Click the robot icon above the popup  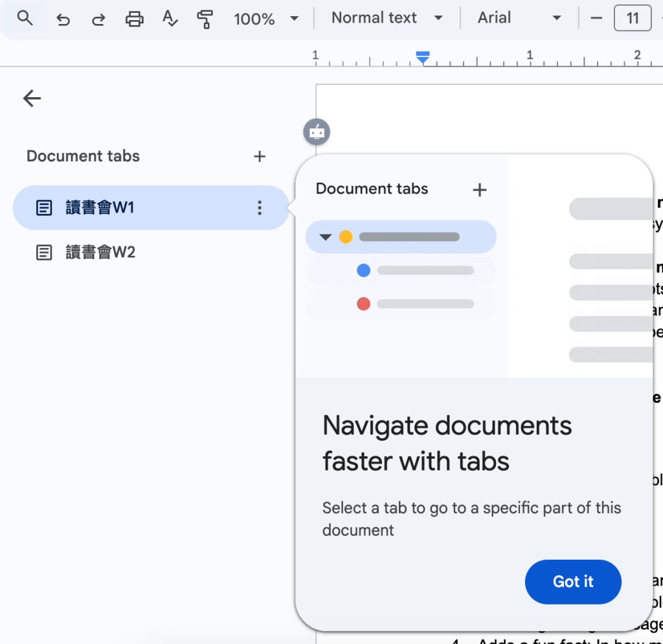(x=317, y=132)
